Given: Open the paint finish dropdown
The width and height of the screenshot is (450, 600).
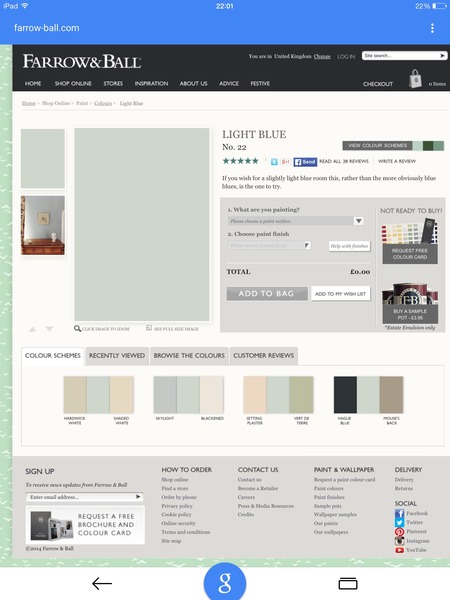Looking at the screenshot, I should pos(269,245).
